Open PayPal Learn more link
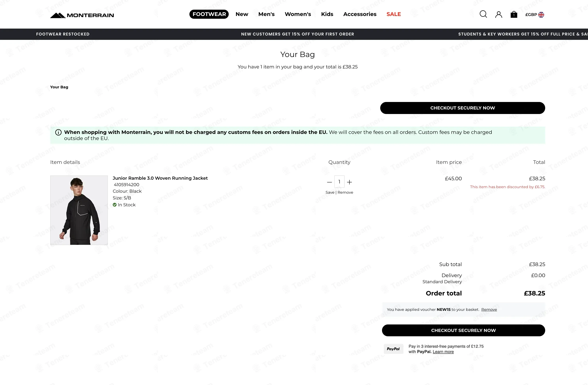 (x=443, y=352)
